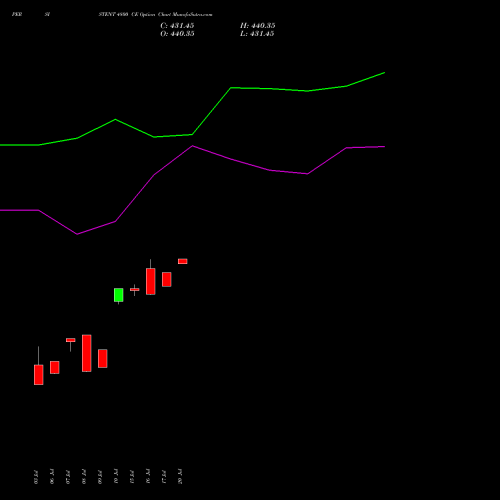Select the first red candlestick with long upper wick
This screenshot has width=500, height=500.
tap(39, 366)
